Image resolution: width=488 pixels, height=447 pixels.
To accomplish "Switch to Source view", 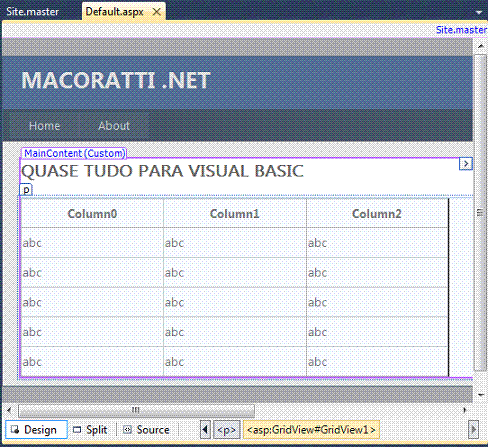I will [146, 430].
